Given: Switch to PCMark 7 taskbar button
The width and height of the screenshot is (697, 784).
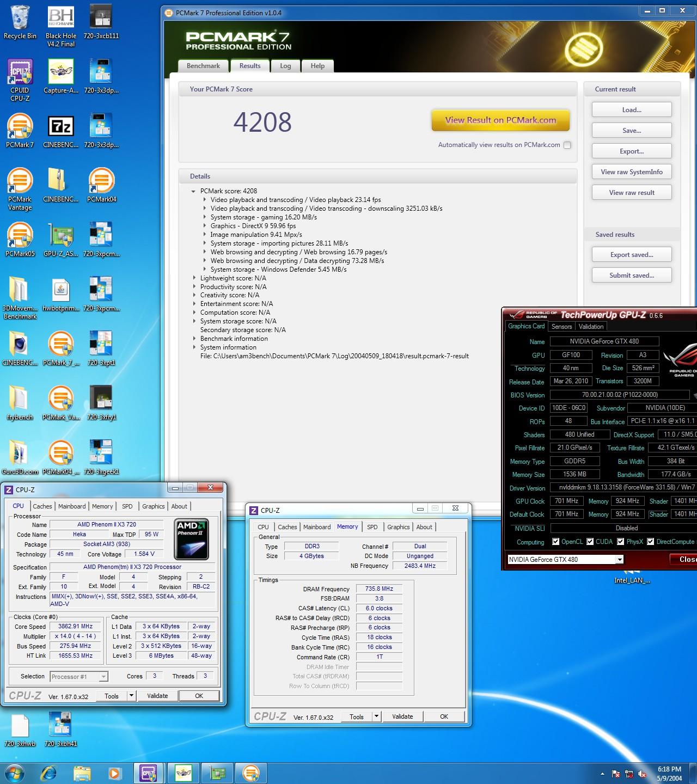Looking at the screenshot, I should click(x=250, y=773).
